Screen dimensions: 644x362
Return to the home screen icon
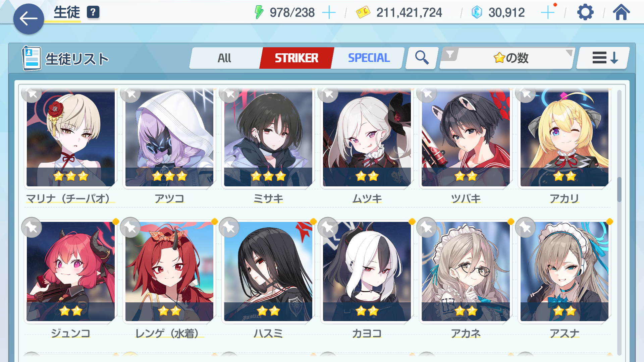point(621,12)
